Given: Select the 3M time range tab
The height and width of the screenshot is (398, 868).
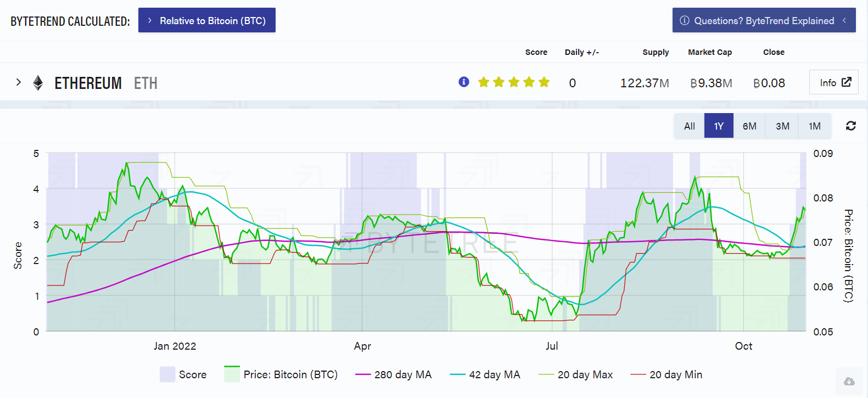Looking at the screenshot, I should (782, 126).
